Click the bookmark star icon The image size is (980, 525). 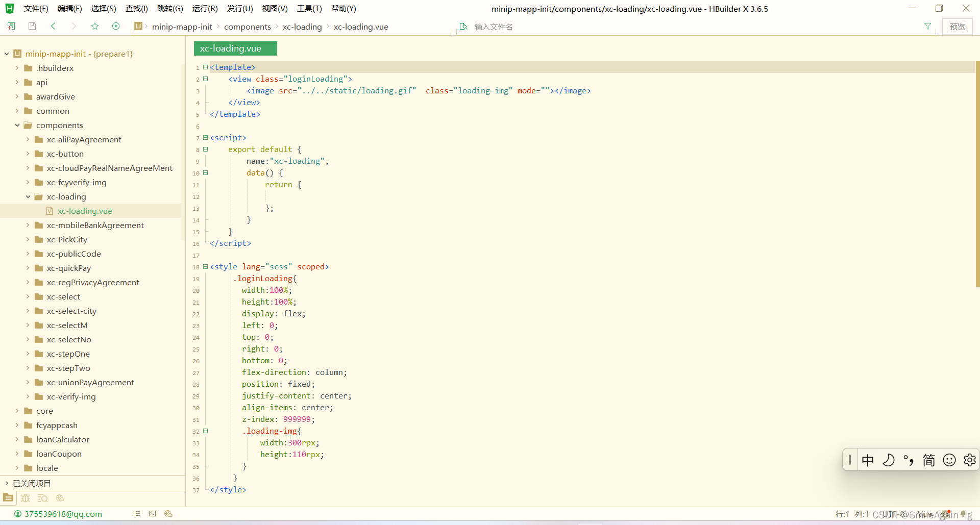tap(95, 26)
